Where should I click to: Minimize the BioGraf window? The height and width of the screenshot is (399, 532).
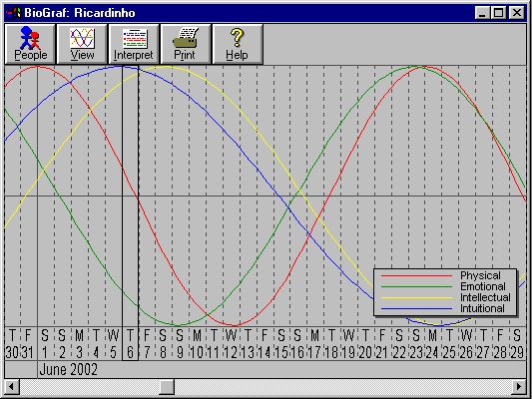click(x=482, y=13)
